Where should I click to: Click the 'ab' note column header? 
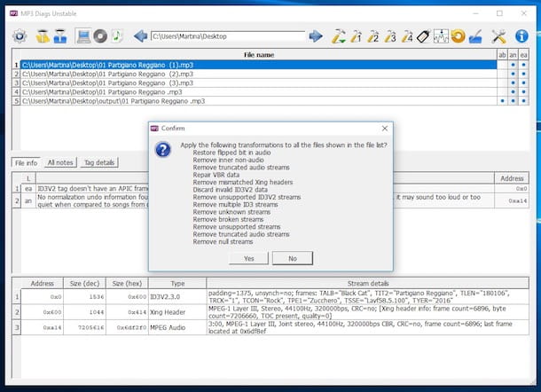[502, 55]
